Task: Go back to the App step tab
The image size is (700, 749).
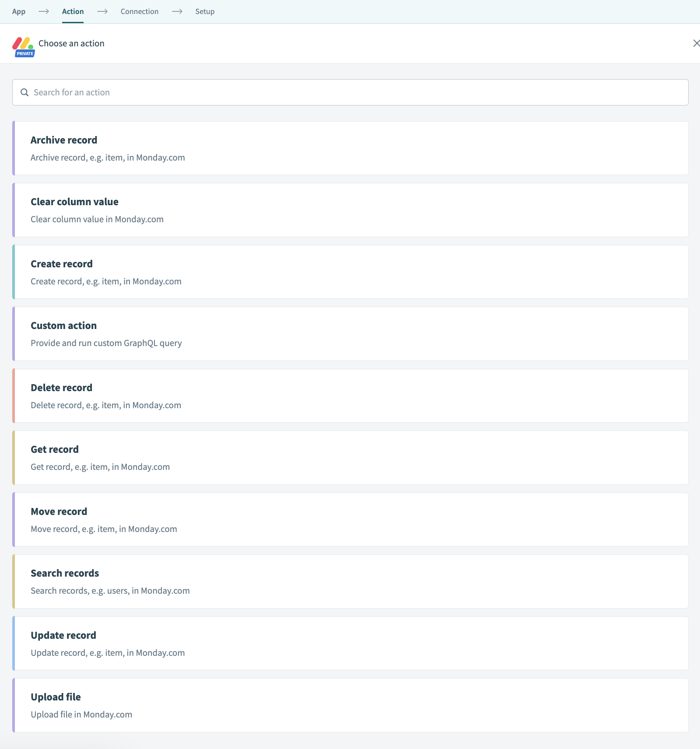Action: pos(19,11)
